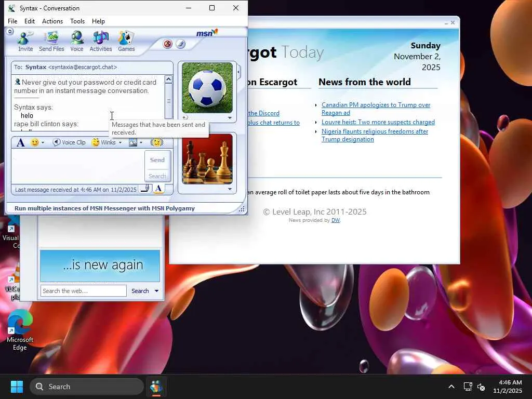The width and height of the screenshot is (532, 399).
Task: Click the small icon below soccer picture
Action: 185,118
